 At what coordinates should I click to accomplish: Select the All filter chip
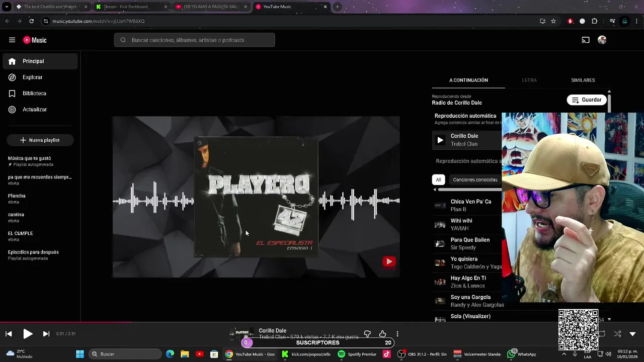pos(438,180)
